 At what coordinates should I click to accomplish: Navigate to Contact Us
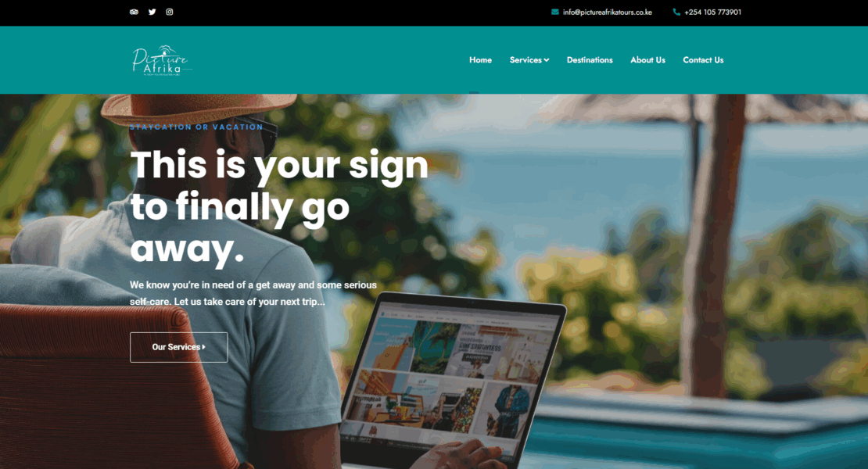pyautogui.click(x=703, y=60)
